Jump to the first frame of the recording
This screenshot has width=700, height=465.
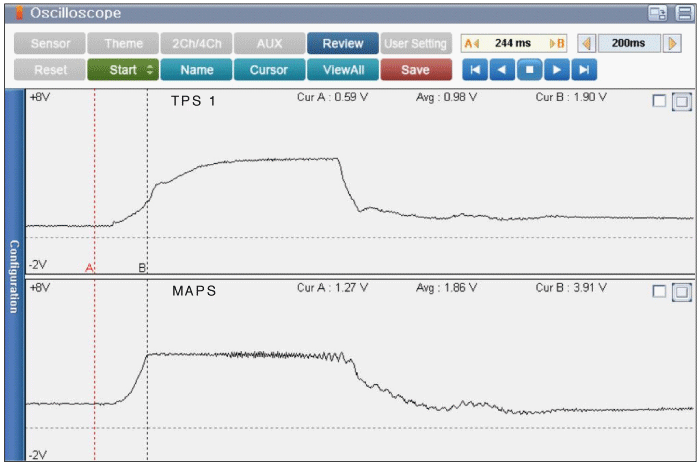tap(475, 70)
